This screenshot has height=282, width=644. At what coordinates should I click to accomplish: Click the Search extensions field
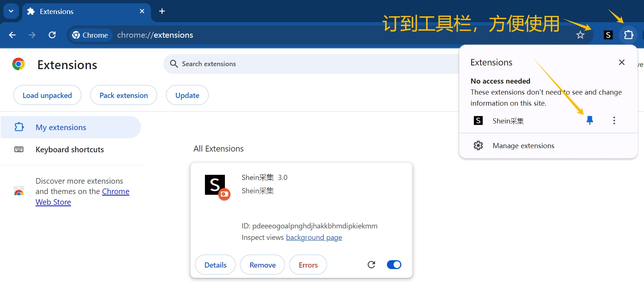[311, 64]
